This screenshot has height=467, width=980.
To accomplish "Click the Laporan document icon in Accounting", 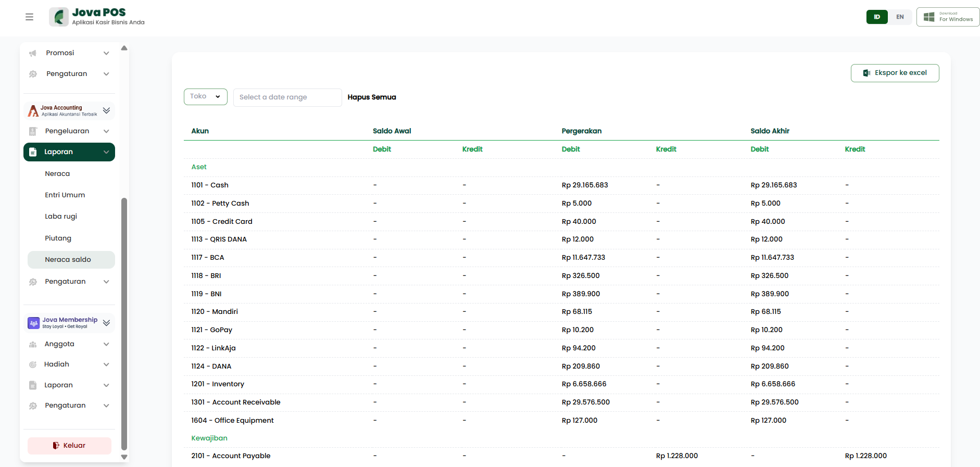I will [x=33, y=152].
